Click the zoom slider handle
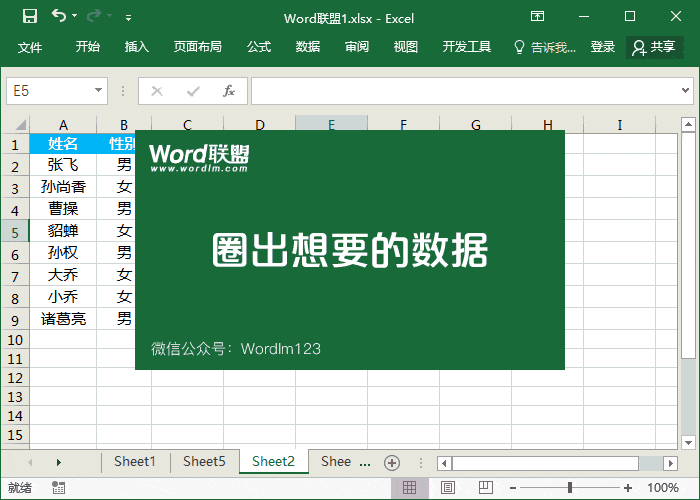Screen dimensions: 700x500 (x=570, y=488)
